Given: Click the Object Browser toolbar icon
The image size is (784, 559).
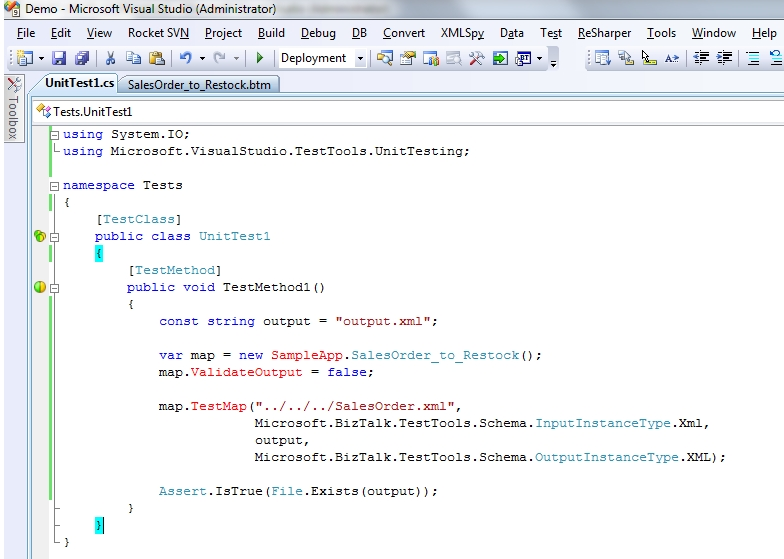Looking at the screenshot, I should [431, 58].
